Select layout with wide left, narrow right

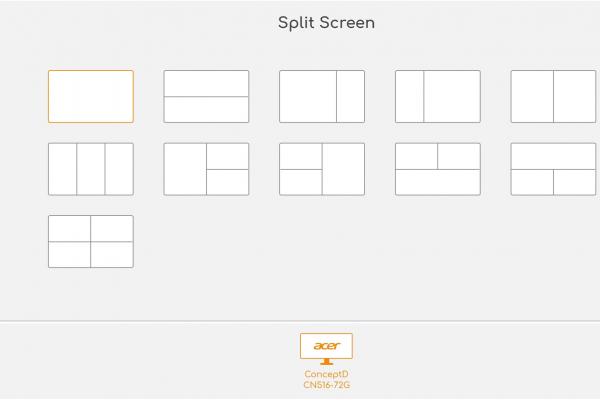click(x=322, y=96)
